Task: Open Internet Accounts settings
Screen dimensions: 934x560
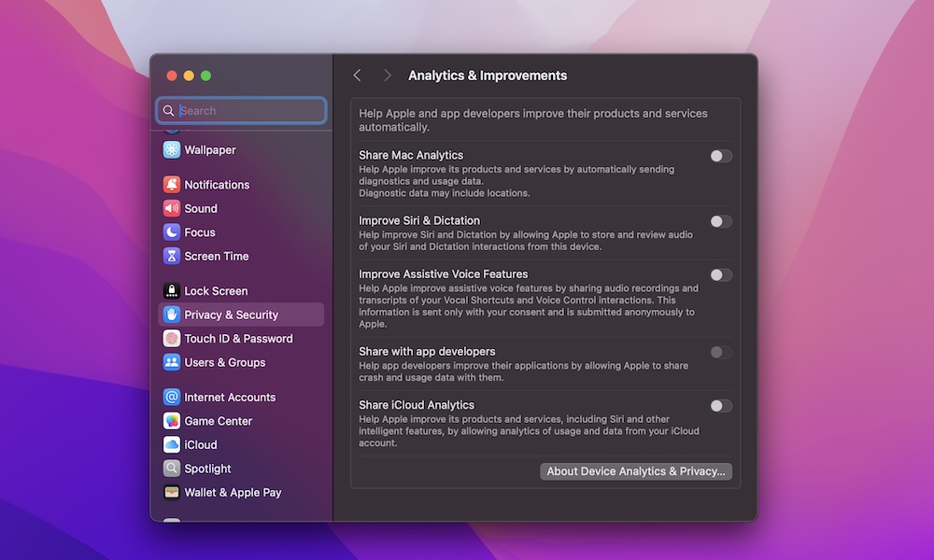Action: pyautogui.click(x=230, y=397)
